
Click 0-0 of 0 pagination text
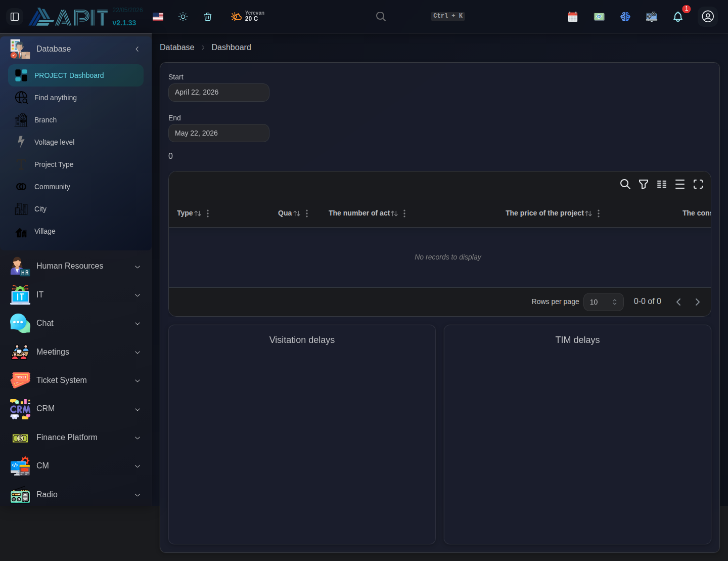[x=648, y=301]
